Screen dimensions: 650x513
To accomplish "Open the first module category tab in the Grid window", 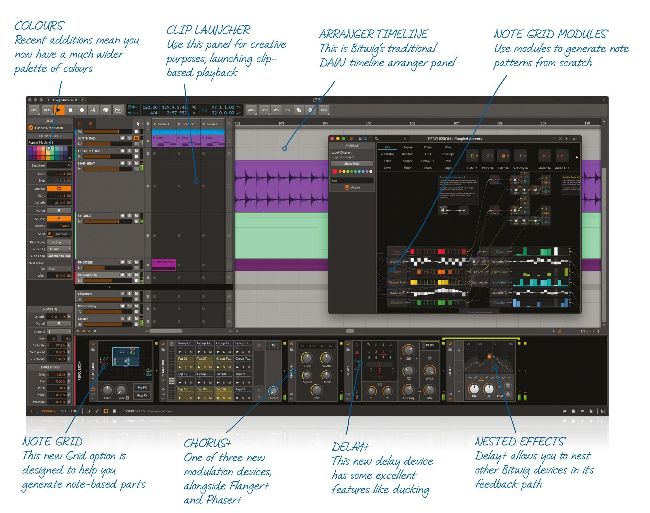I will pyautogui.click(x=388, y=147).
